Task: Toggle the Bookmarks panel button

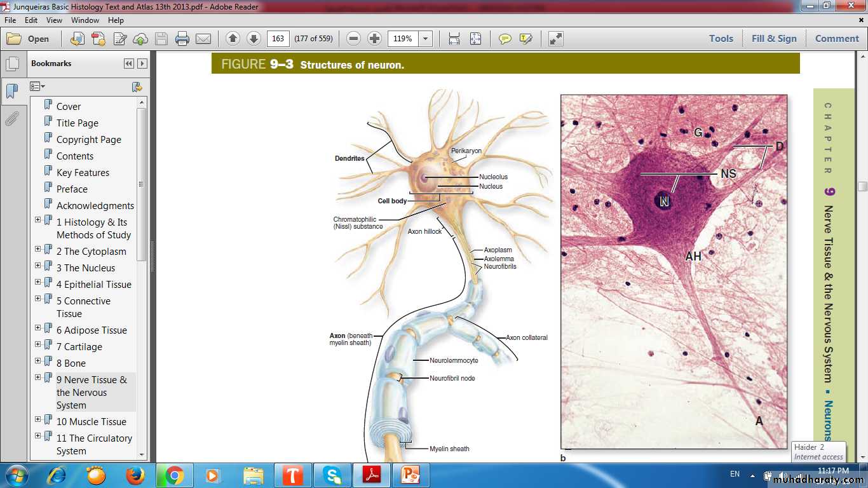Action: click(x=11, y=91)
